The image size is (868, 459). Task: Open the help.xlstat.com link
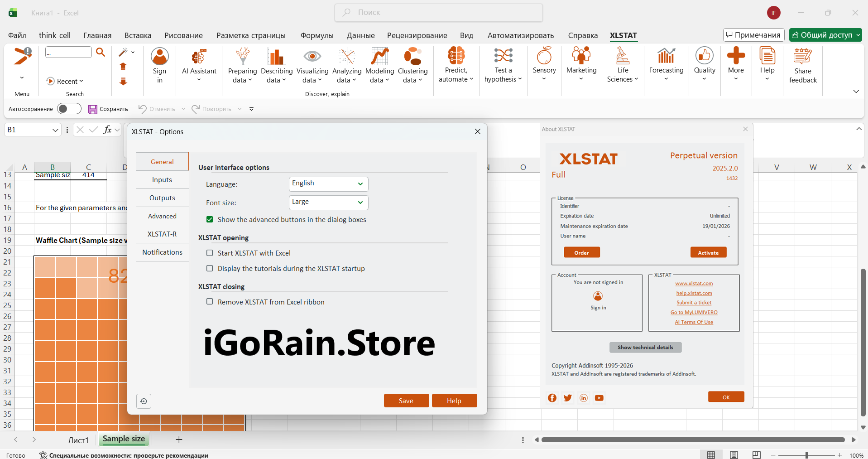694,293
